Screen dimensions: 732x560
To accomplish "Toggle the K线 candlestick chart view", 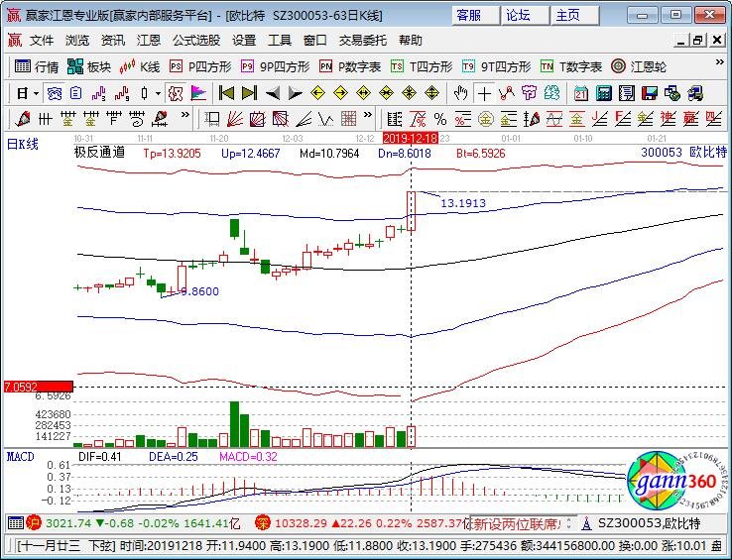I will (x=140, y=66).
